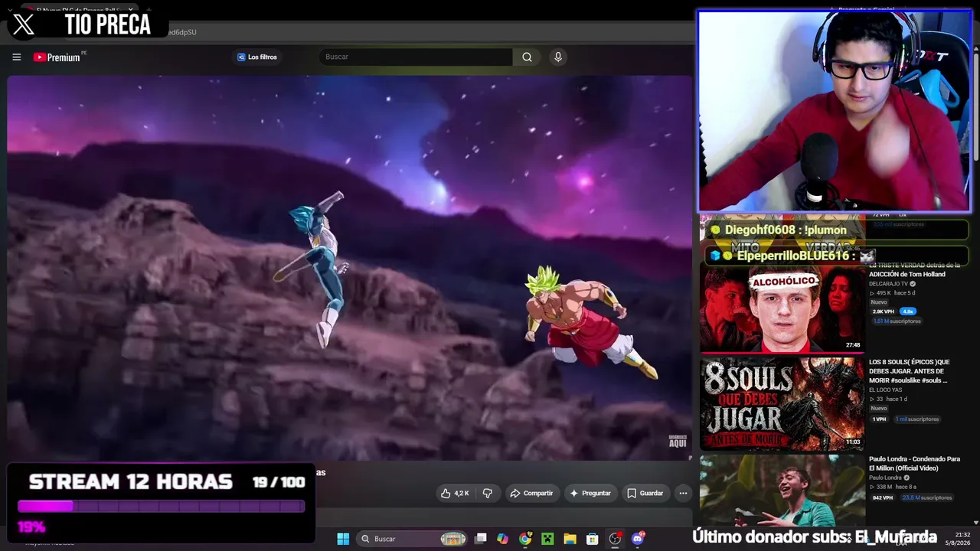Visit the EL LOCO YAS channel

(886, 390)
